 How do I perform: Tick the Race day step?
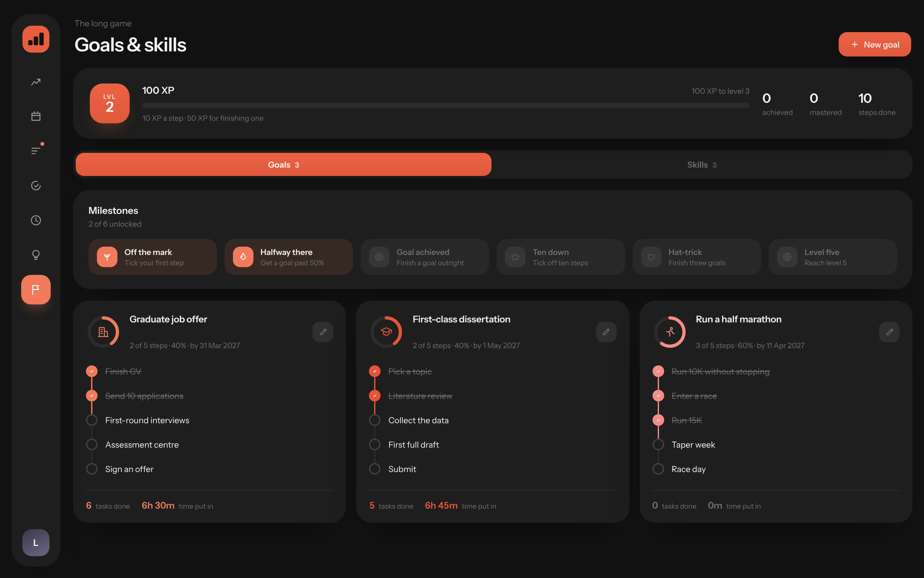658,469
